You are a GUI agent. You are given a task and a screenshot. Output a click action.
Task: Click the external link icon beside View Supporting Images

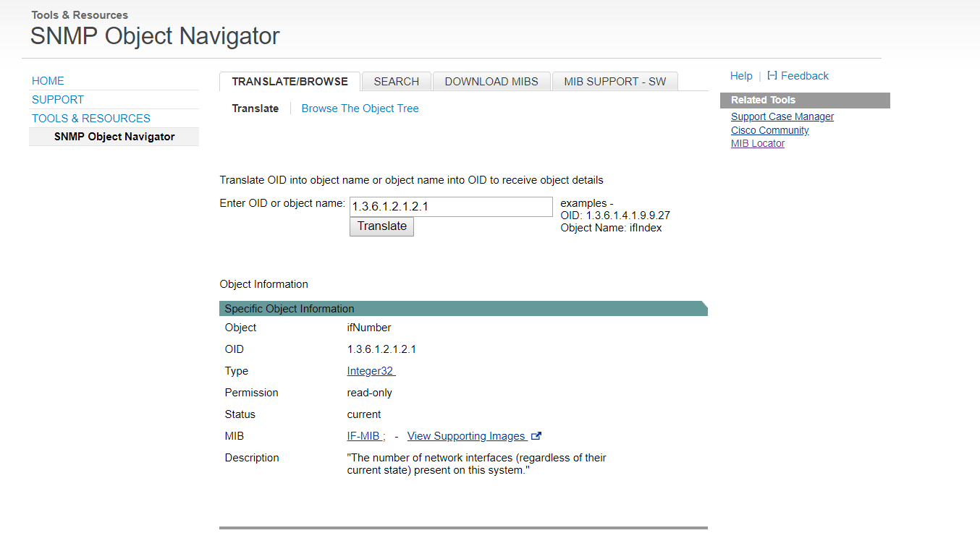pyautogui.click(x=536, y=435)
